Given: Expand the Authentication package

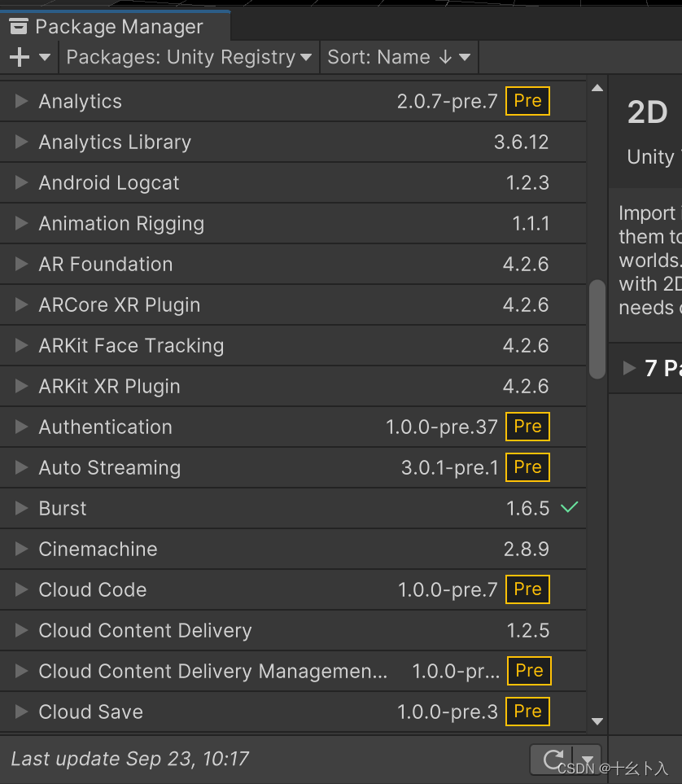Looking at the screenshot, I should click(21, 427).
